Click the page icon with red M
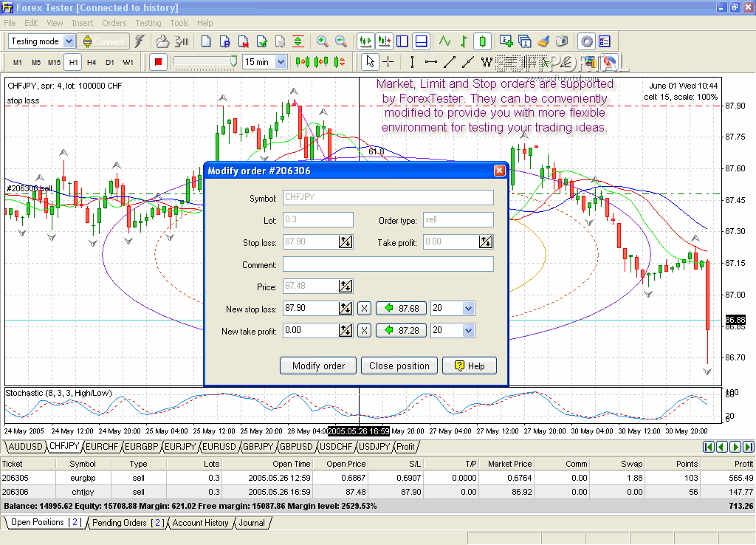 coord(243,41)
